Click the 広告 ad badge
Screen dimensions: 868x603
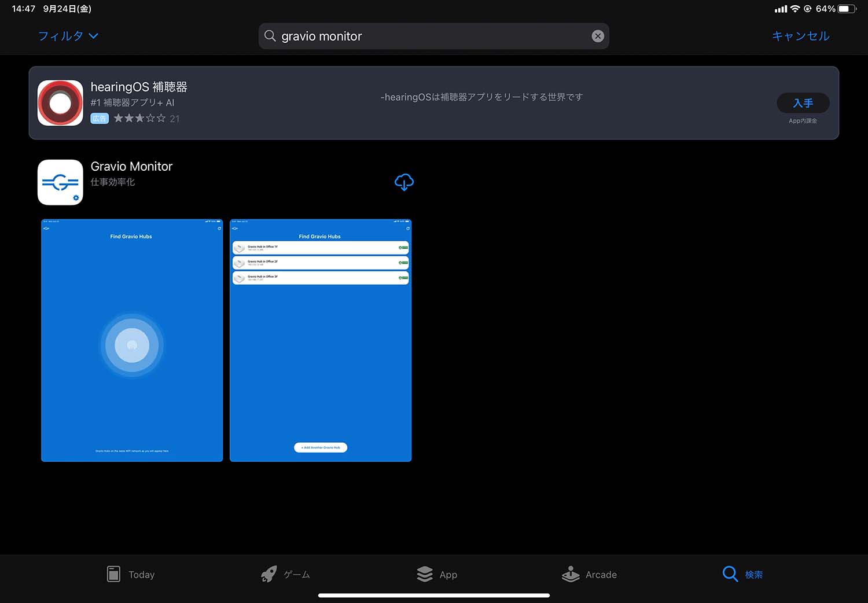tap(100, 119)
